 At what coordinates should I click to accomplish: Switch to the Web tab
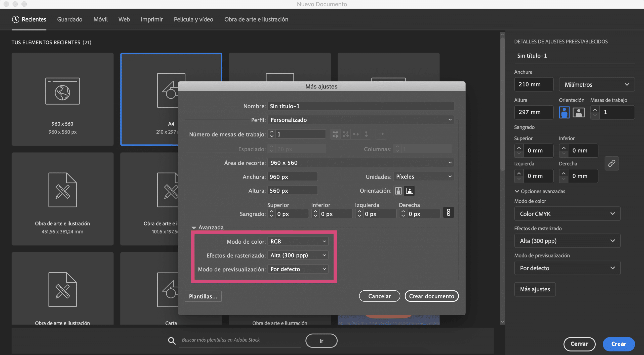tap(124, 19)
